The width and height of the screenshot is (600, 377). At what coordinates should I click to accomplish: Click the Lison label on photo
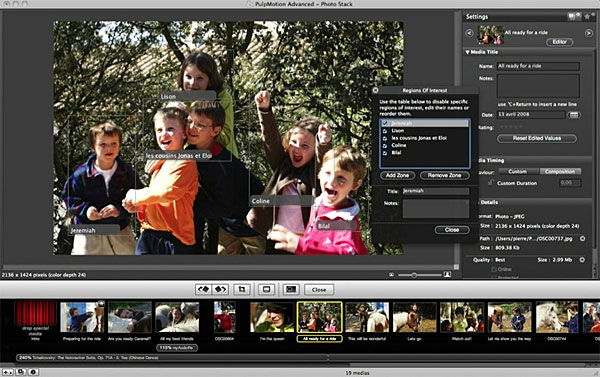187,96
